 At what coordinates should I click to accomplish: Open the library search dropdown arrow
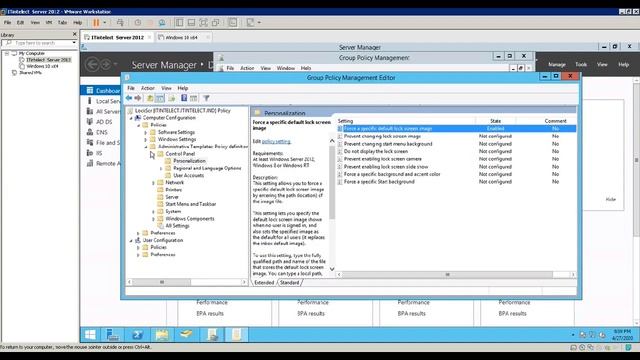(74, 42)
